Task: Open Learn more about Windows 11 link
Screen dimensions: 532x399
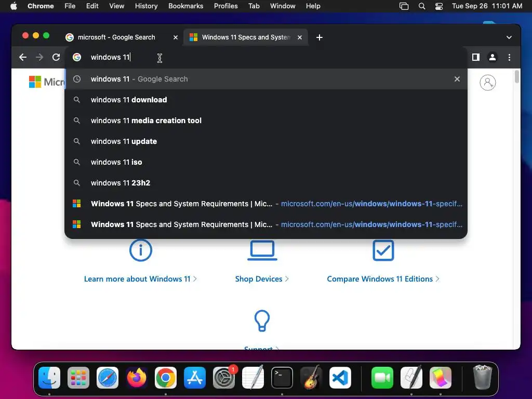Action: tap(140, 279)
